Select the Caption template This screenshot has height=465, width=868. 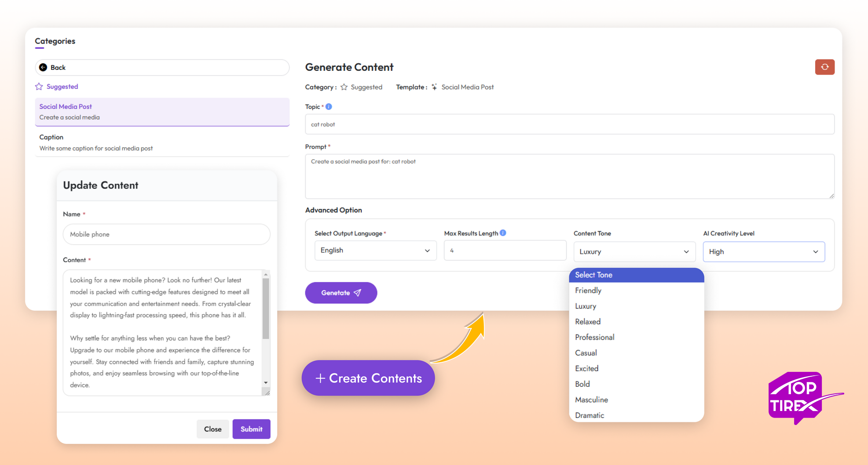click(x=162, y=142)
